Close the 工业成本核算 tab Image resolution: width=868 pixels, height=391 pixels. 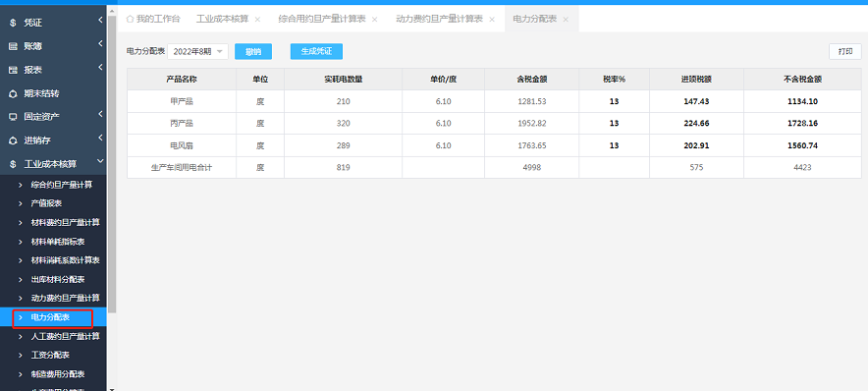coord(257,20)
